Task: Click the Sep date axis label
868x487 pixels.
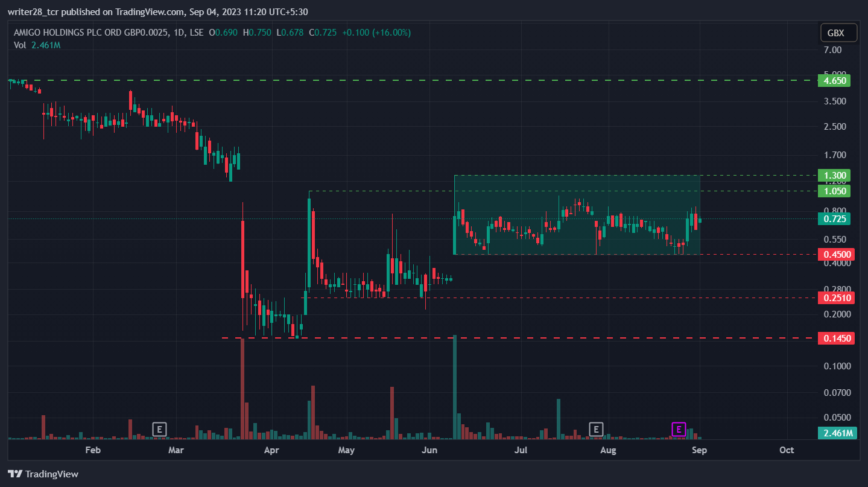Action: coord(699,450)
